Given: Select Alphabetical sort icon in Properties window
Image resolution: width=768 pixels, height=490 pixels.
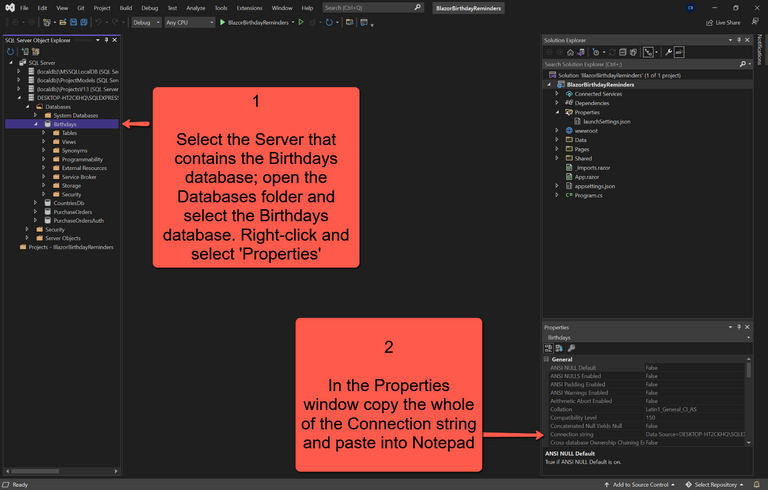Looking at the screenshot, I should pyautogui.click(x=560, y=348).
